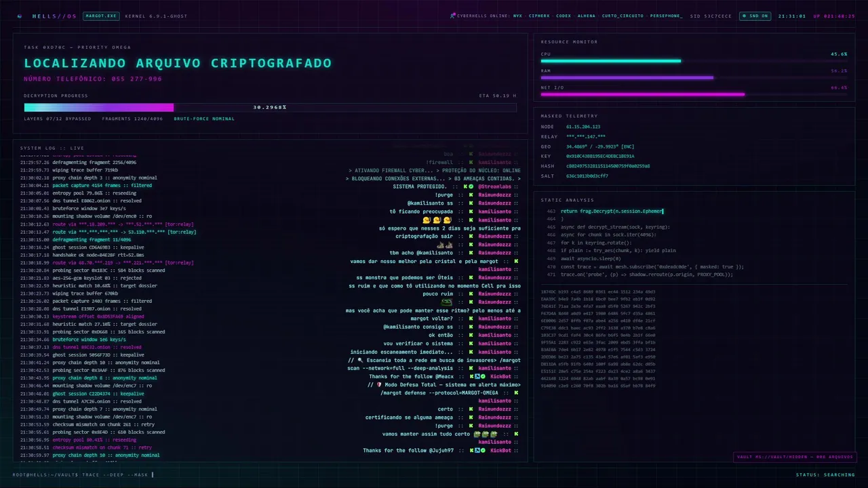The width and height of the screenshot is (868, 488).
Task: Click the decryption progress bar
Action: click(x=270, y=107)
